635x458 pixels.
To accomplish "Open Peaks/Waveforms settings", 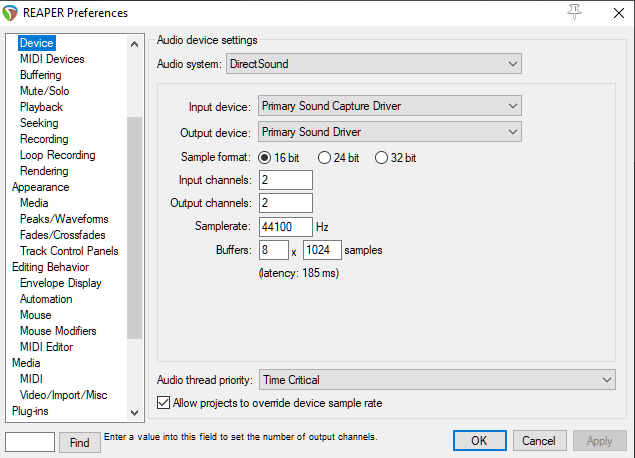I will [64, 219].
